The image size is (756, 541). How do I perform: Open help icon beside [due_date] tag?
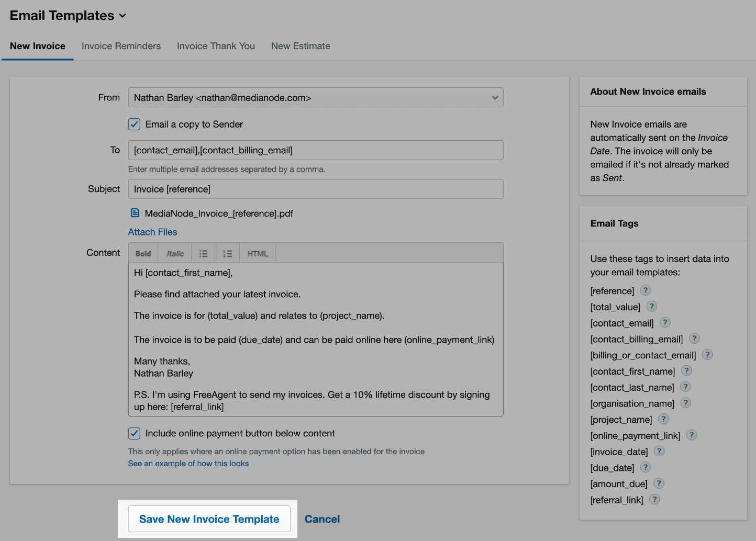pyautogui.click(x=646, y=467)
